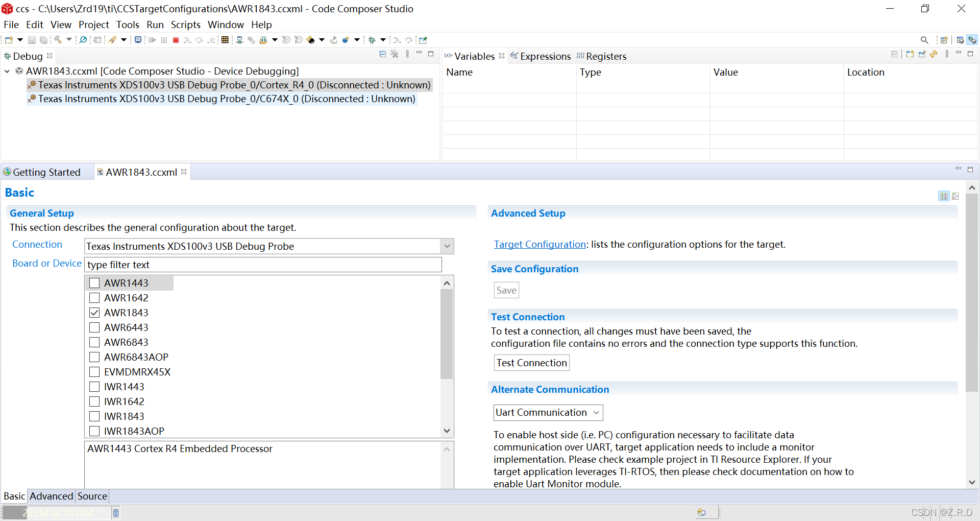The height and width of the screenshot is (521, 980).
Task: Switch to the Registers tab
Action: (x=602, y=56)
